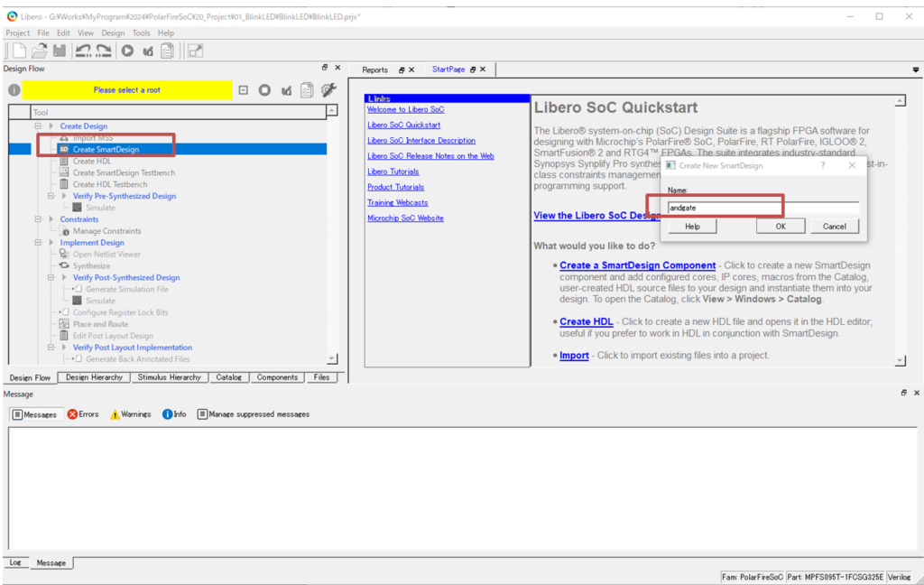
Task: Collapse the Create Design tree node
Action: tap(39, 126)
